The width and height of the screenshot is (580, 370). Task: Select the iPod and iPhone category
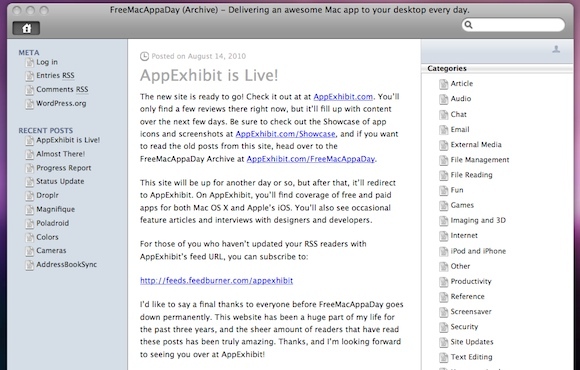click(478, 251)
